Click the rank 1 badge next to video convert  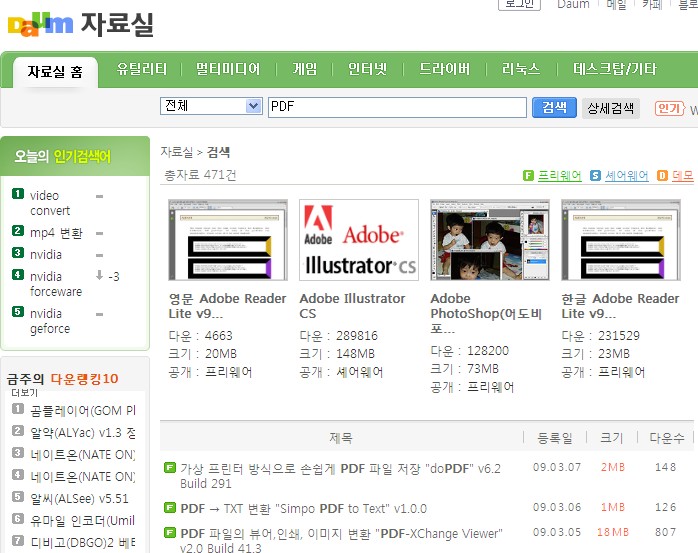[18, 194]
